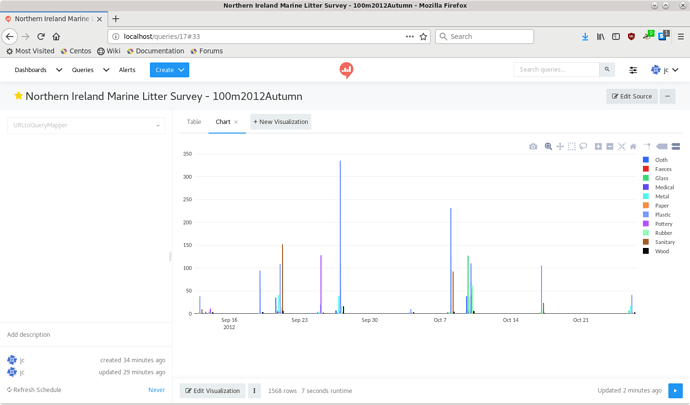The width and height of the screenshot is (690, 405).
Task: Open the Create dropdown button
Action: [x=169, y=70]
